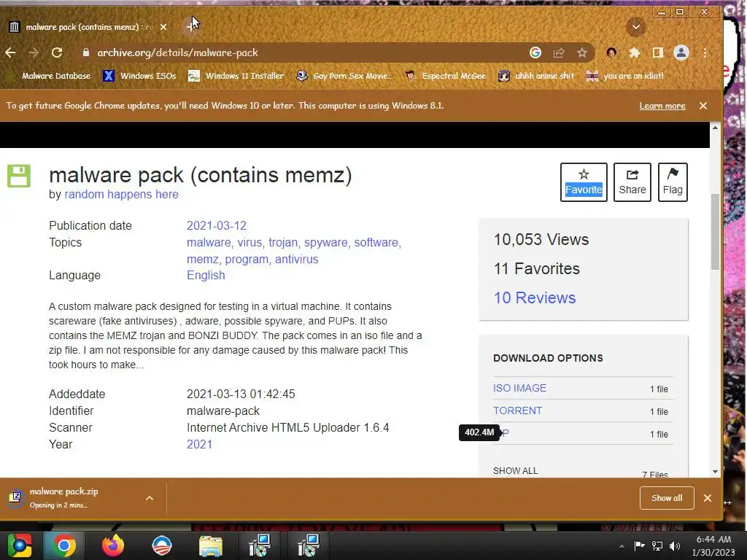Click the page scrollbar up arrow
Viewport: 747px width, 560px height.
pos(715,128)
